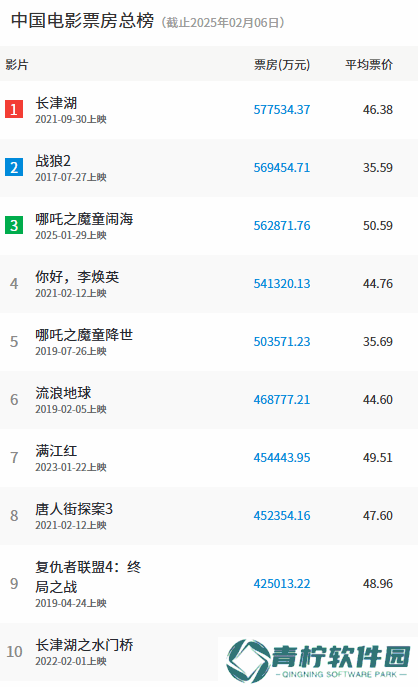Click average ticket price 49.51
418x687 pixels.
click(378, 457)
